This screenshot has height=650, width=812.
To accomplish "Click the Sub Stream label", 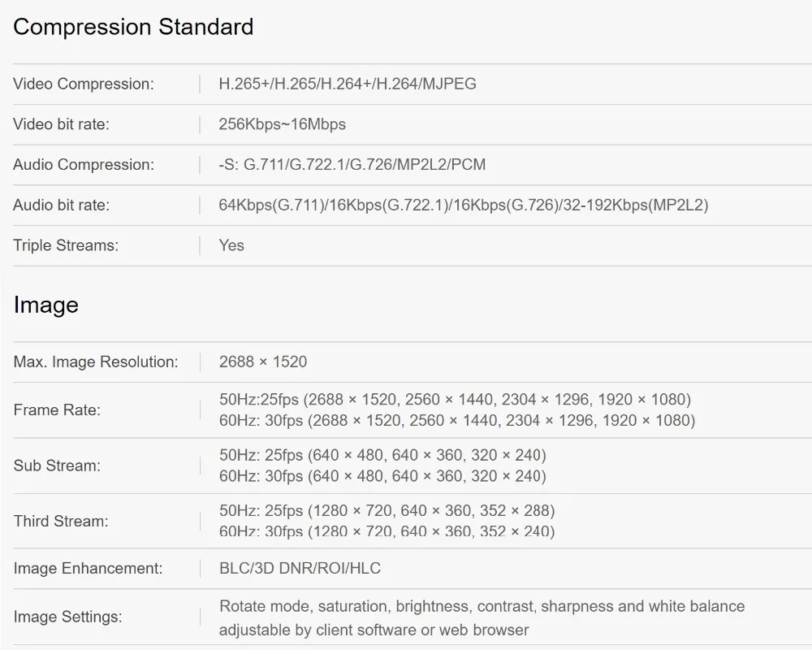I will pos(57,466).
